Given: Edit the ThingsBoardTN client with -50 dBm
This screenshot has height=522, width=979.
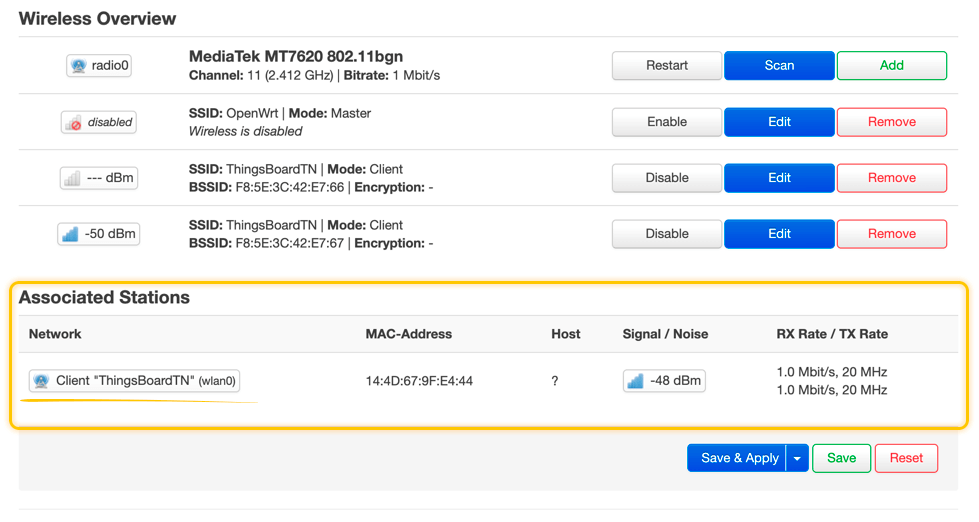Looking at the screenshot, I should 779,234.
